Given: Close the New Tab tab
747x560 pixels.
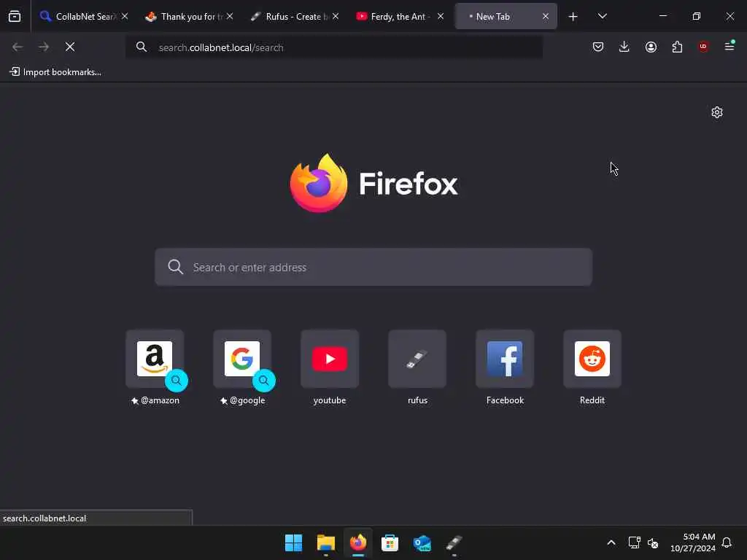Looking at the screenshot, I should click(x=546, y=16).
